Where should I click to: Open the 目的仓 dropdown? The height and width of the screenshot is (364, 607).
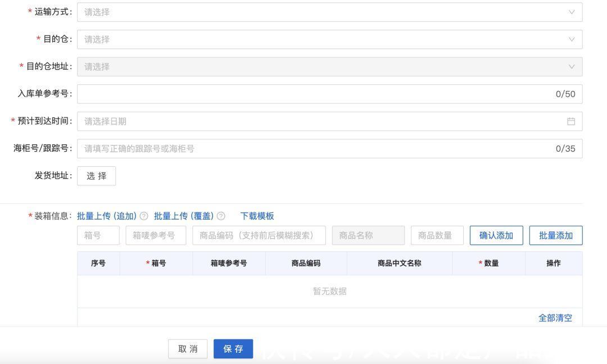point(329,39)
